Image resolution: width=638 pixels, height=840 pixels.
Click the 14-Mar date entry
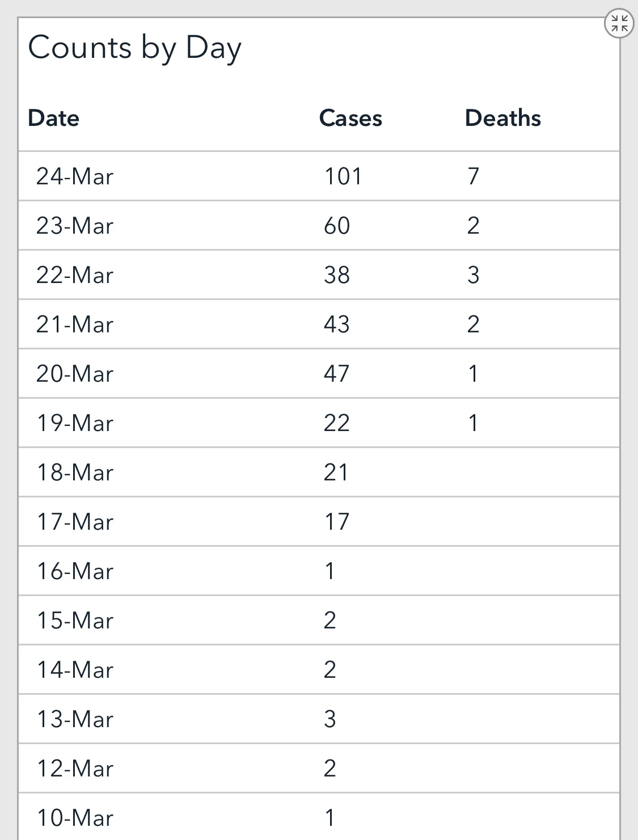tap(75, 670)
